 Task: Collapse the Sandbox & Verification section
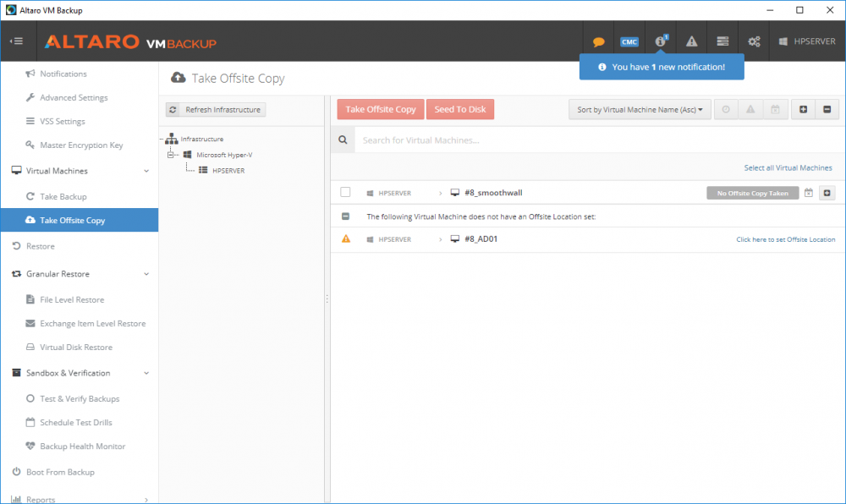(x=146, y=373)
